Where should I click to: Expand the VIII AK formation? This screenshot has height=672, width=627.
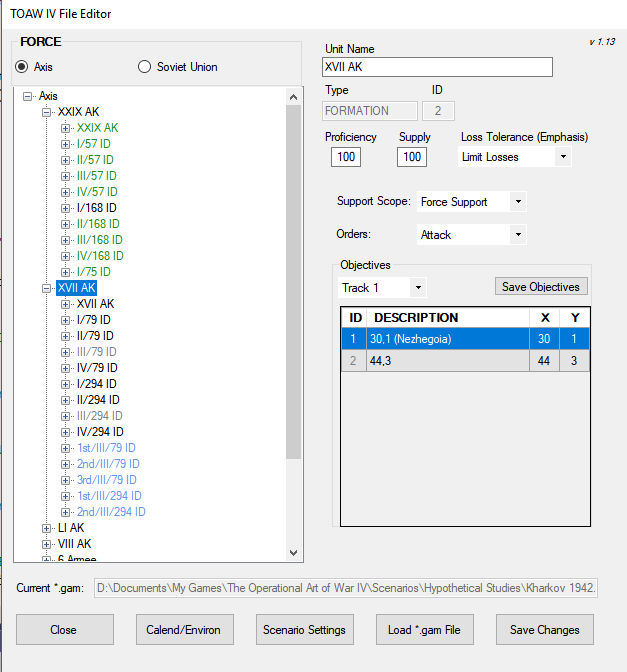[46, 544]
